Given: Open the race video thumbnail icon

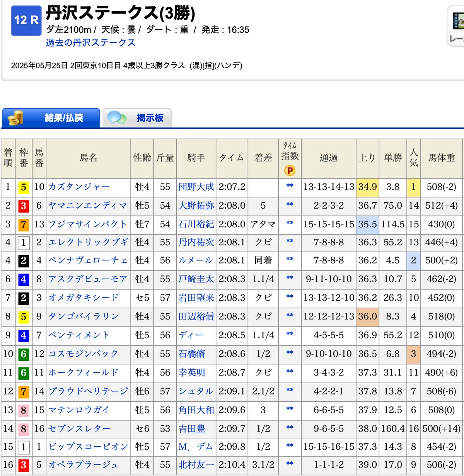Looking at the screenshot, I should [x=458, y=20].
